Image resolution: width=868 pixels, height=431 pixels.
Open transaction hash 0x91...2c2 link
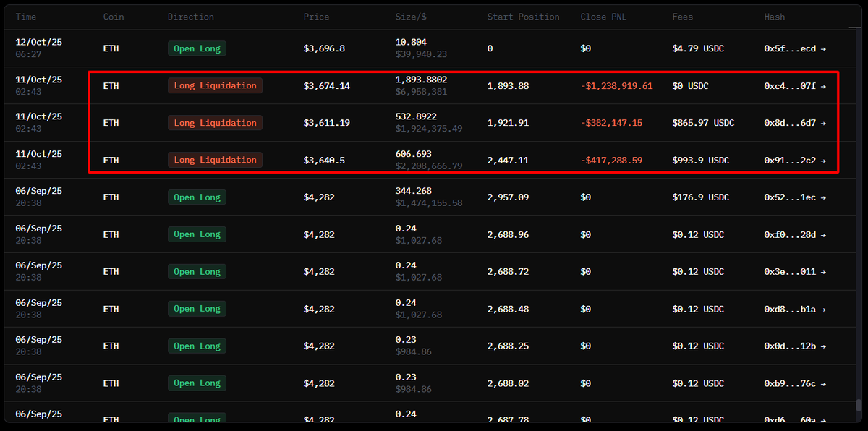[x=794, y=161]
